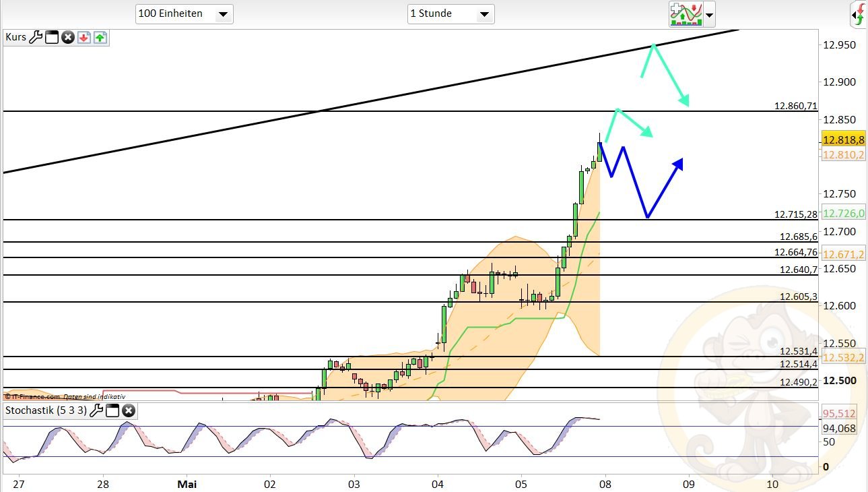
Task: Click the IT-Finance.com copyright link
Action: pyautogui.click(x=30, y=397)
